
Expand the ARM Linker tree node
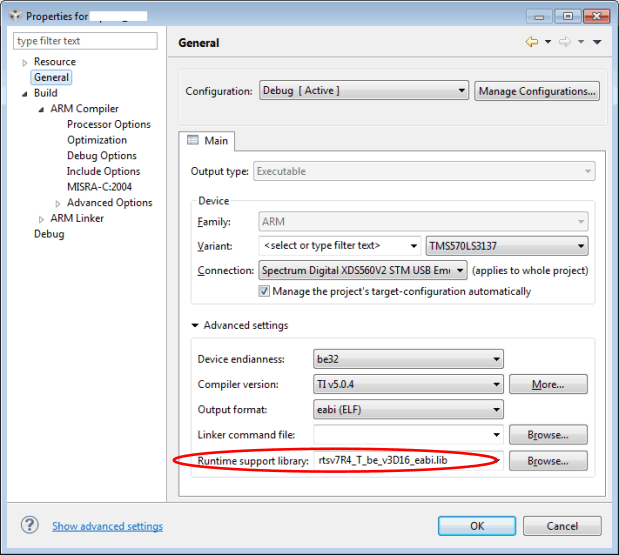click(41, 219)
